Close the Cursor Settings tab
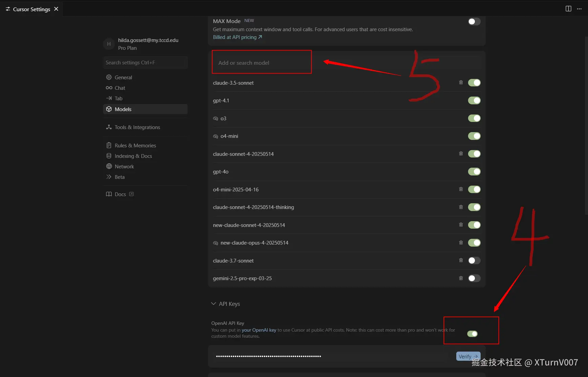The height and width of the screenshot is (377, 588). pyautogui.click(x=56, y=9)
